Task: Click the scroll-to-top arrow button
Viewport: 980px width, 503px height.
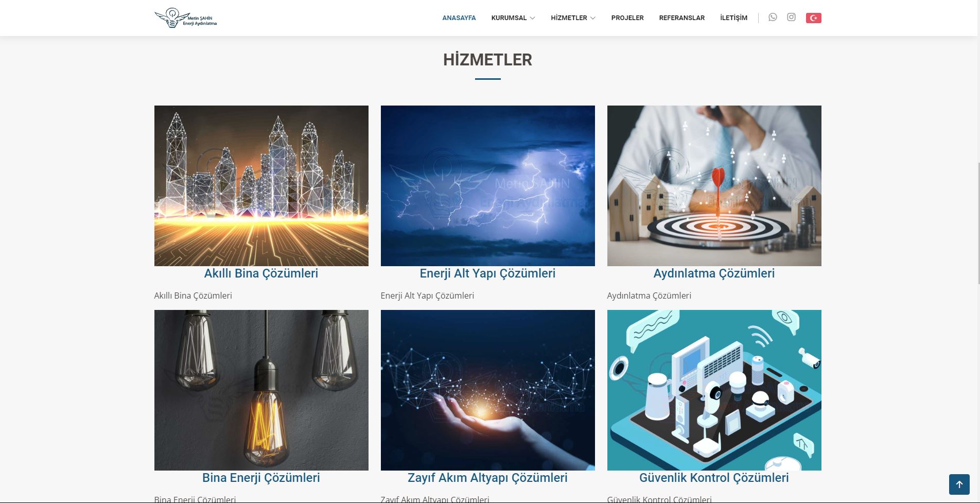Action: (959, 484)
